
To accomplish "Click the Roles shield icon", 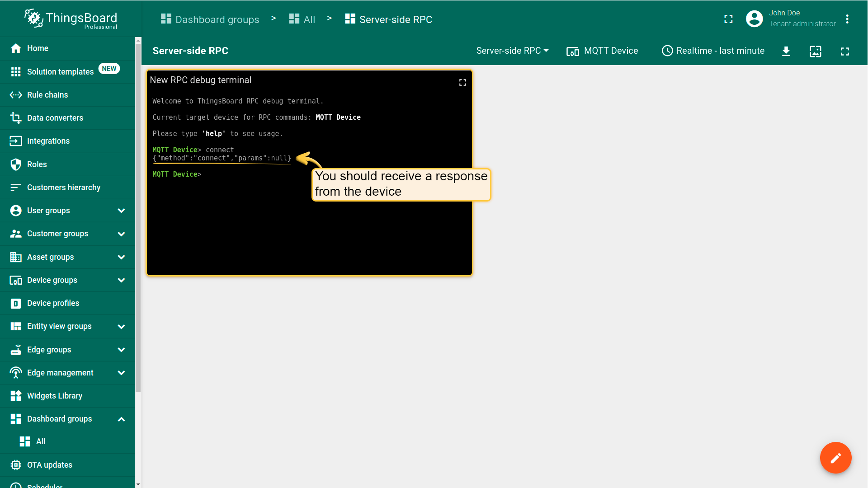I will click(x=16, y=164).
